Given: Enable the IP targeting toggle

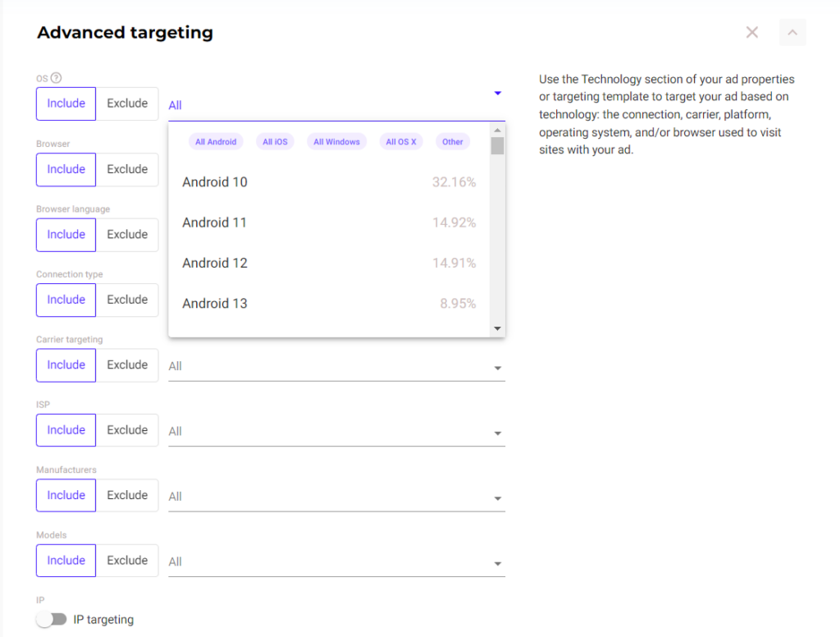Looking at the screenshot, I should click(x=51, y=620).
